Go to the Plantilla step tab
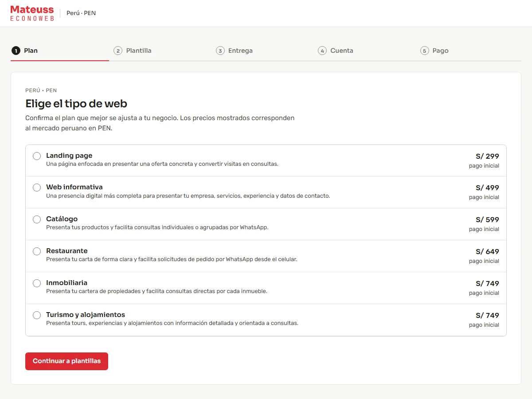The height and width of the screenshot is (399, 532). [162, 51]
